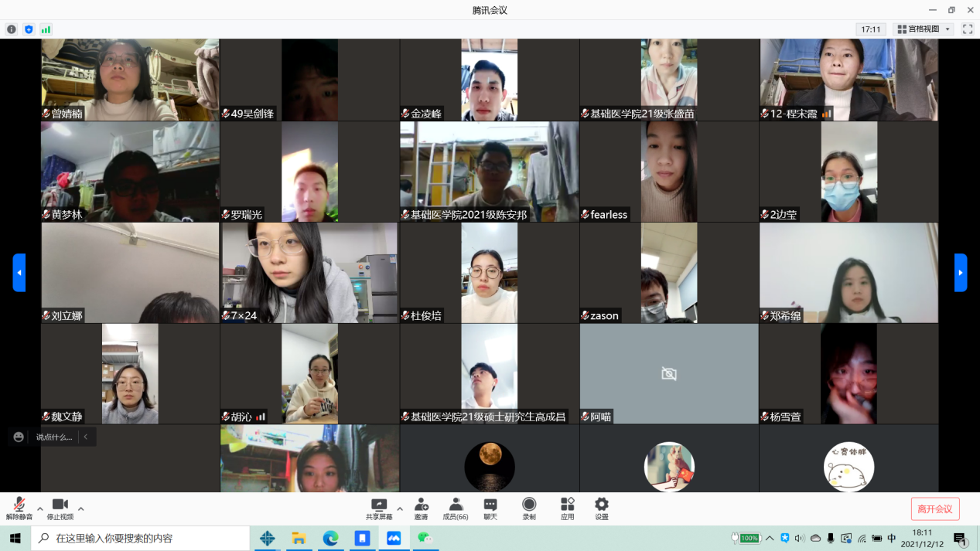Select 曾婧楠's video tile
The height and width of the screenshot is (551, 980).
[x=130, y=80]
